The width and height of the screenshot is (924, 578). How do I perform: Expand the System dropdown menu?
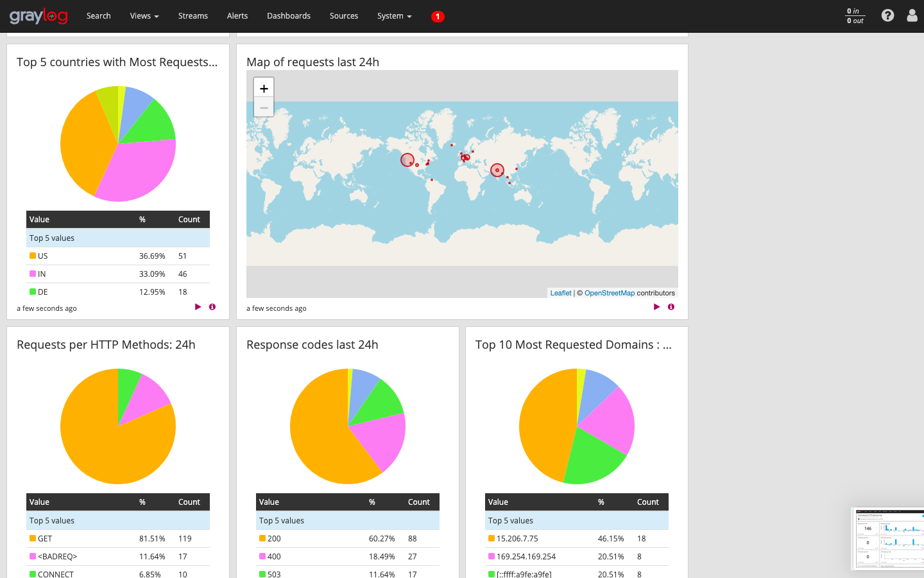(x=395, y=16)
